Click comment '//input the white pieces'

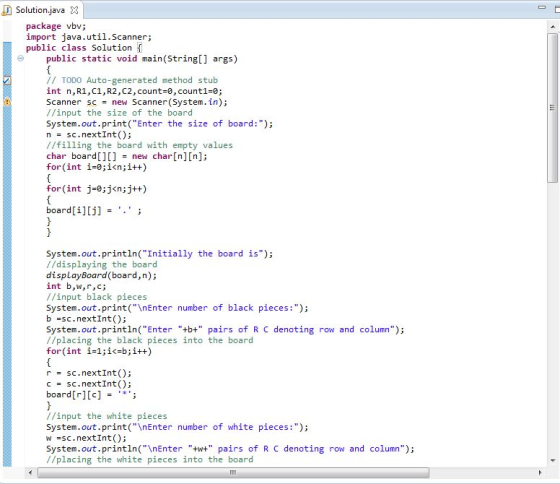pos(107,416)
